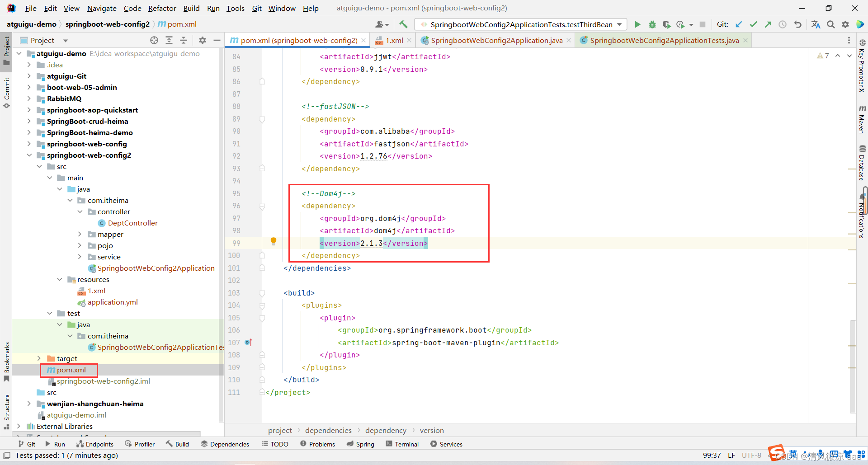Open the Refactor menu

click(x=162, y=8)
